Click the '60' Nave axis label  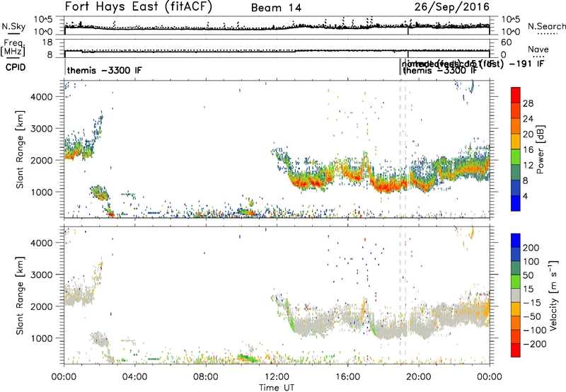pos(507,42)
